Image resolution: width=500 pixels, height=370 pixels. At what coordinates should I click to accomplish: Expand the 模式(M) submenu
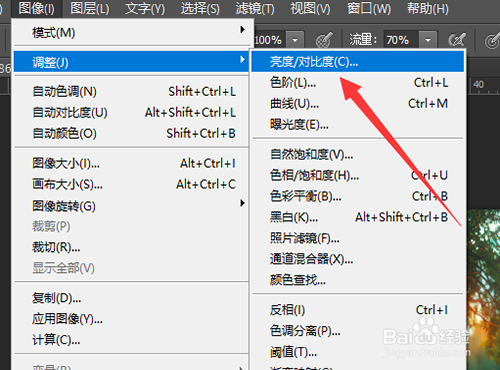coord(132,32)
